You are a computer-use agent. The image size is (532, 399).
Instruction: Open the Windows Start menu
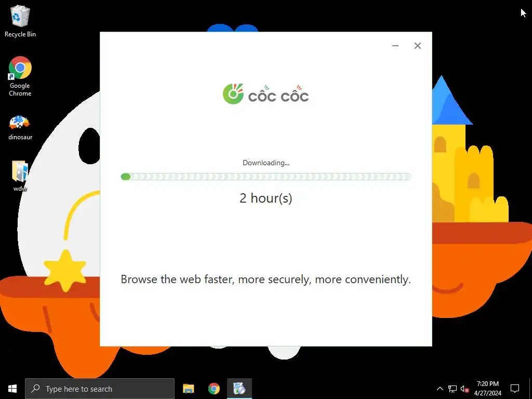[x=12, y=389]
